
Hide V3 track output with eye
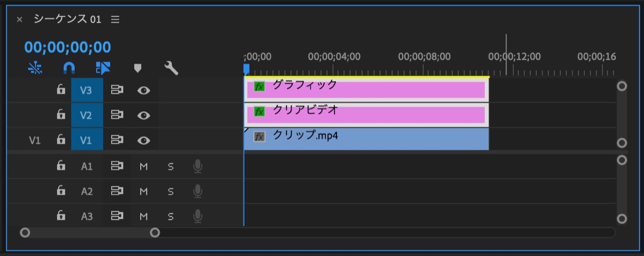tap(143, 90)
